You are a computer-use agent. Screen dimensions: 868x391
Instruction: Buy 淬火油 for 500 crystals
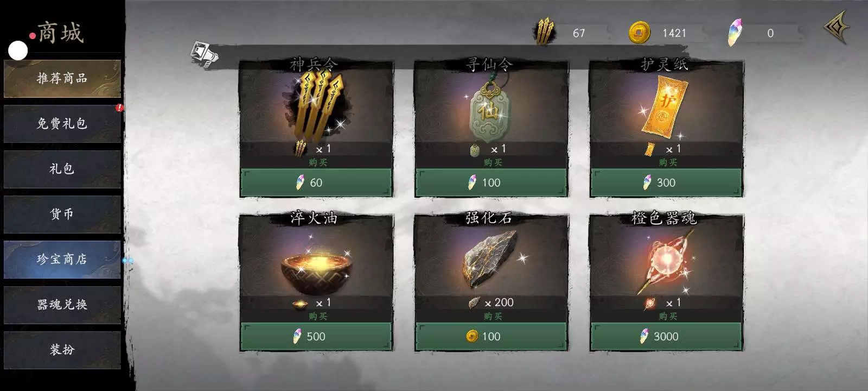point(316,336)
